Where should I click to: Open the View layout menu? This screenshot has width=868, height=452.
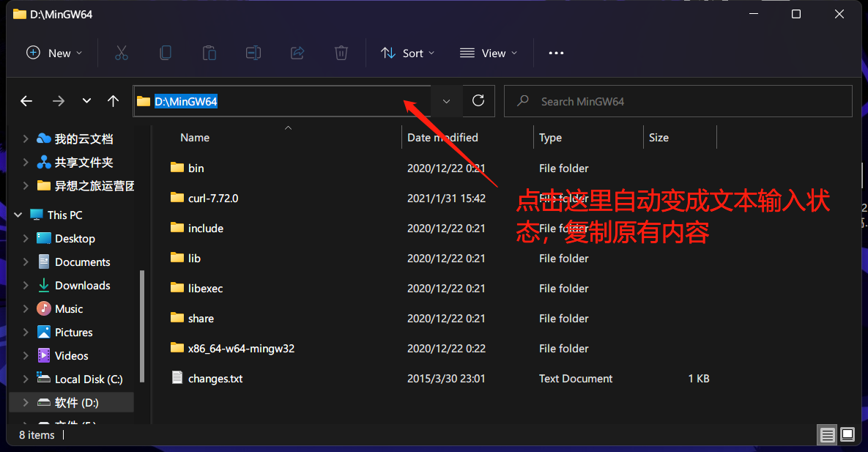(489, 53)
